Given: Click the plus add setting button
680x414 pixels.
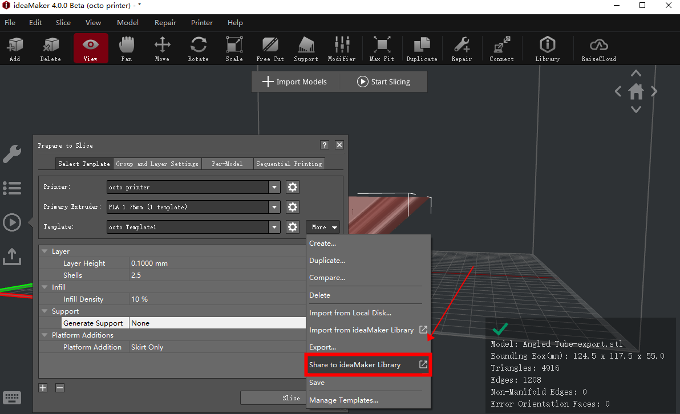Looking at the screenshot, I should click(43, 388).
